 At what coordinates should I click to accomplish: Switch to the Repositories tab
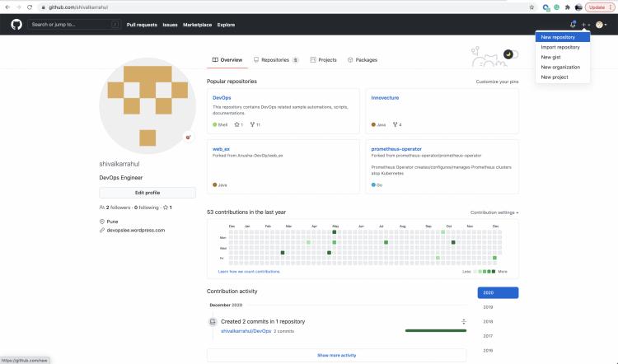276,60
